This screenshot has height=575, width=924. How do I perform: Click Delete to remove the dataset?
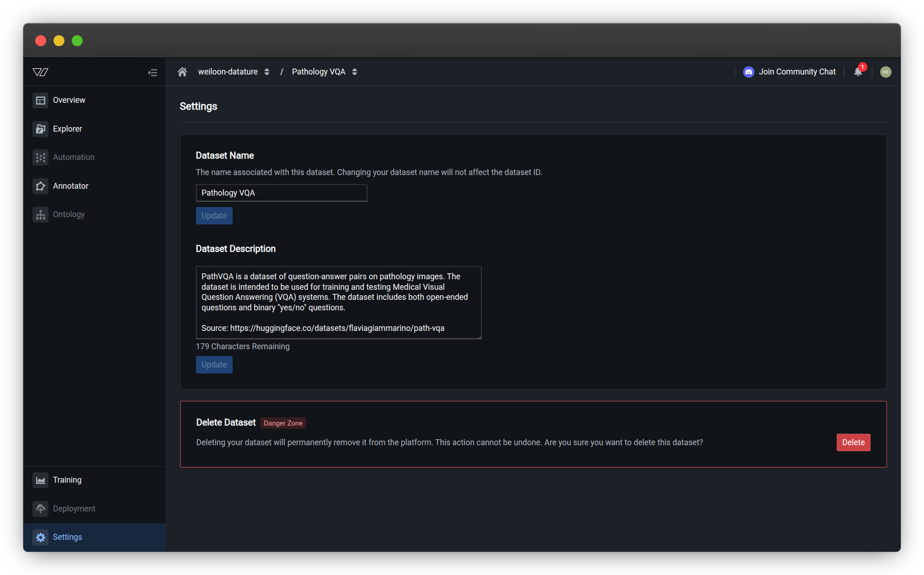tap(853, 442)
